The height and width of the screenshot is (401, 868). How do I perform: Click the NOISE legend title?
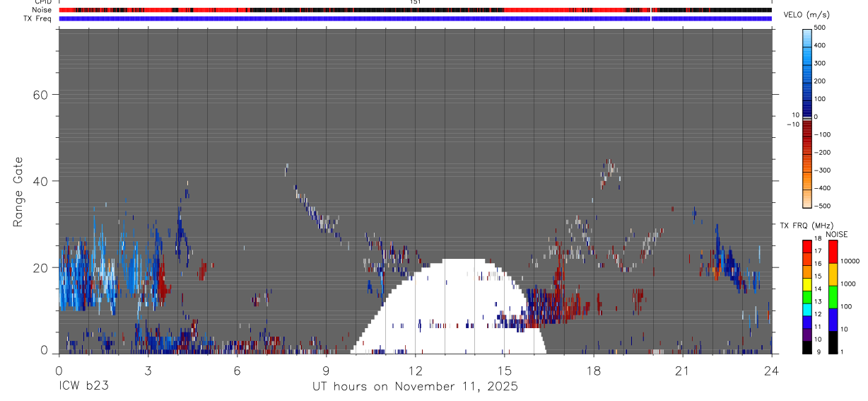click(837, 235)
